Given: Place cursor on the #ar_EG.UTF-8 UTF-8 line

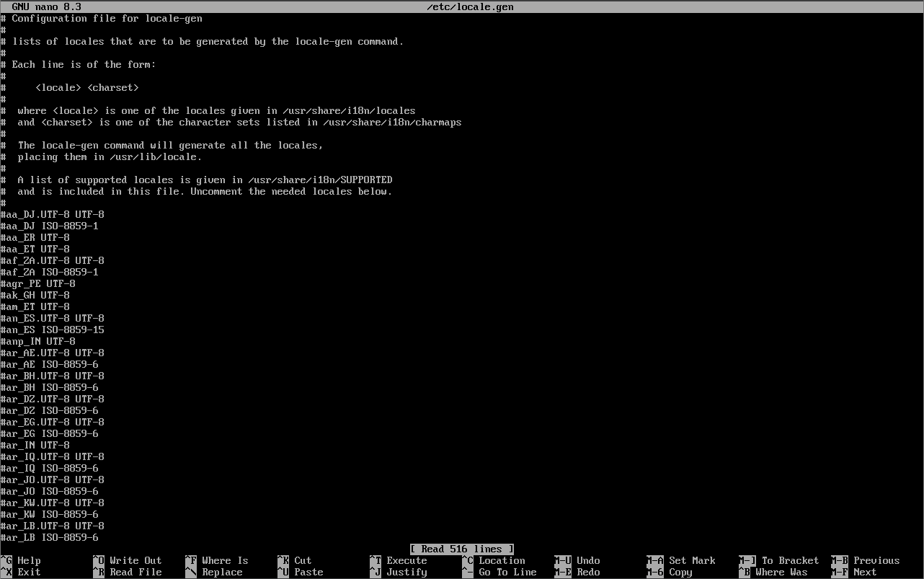Looking at the screenshot, I should pos(52,422).
